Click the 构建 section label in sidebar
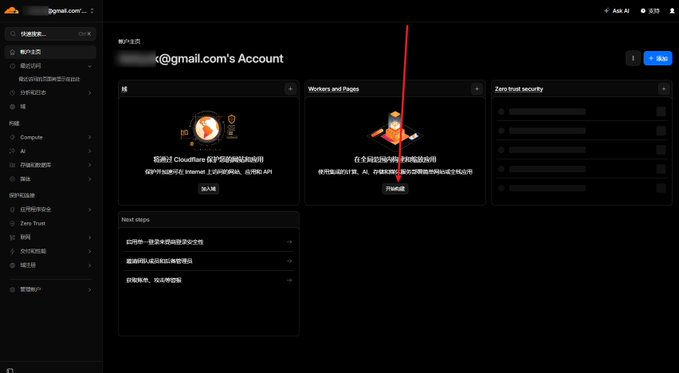Viewport: 679px width, 373px height. pyautogui.click(x=14, y=123)
